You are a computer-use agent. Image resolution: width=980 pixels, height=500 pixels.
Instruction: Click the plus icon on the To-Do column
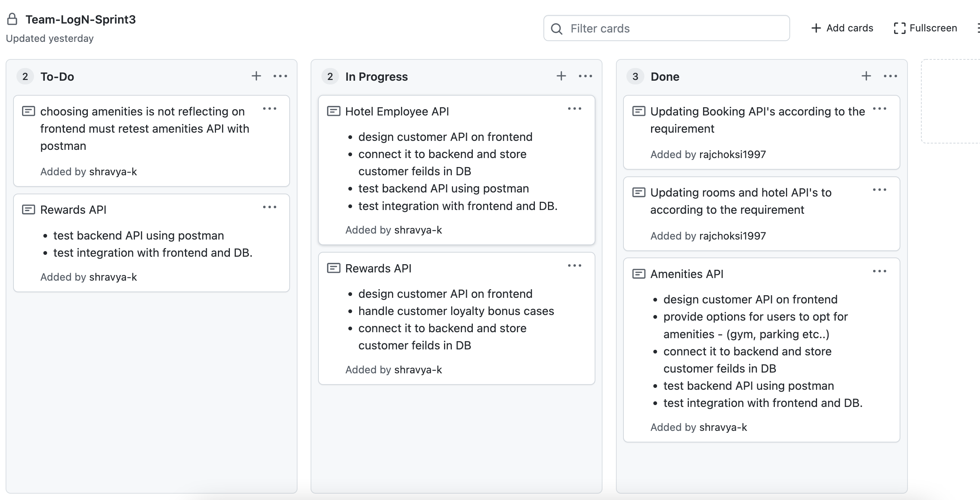(x=256, y=76)
